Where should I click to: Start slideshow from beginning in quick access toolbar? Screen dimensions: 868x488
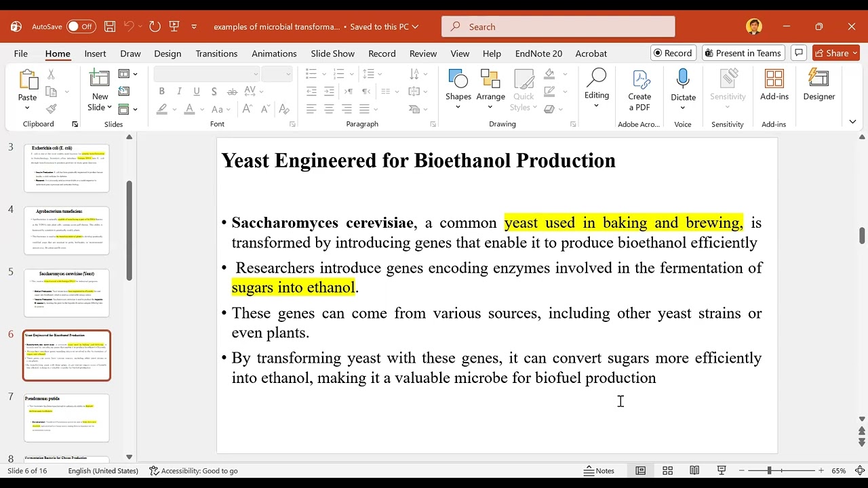tap(174, 26)
